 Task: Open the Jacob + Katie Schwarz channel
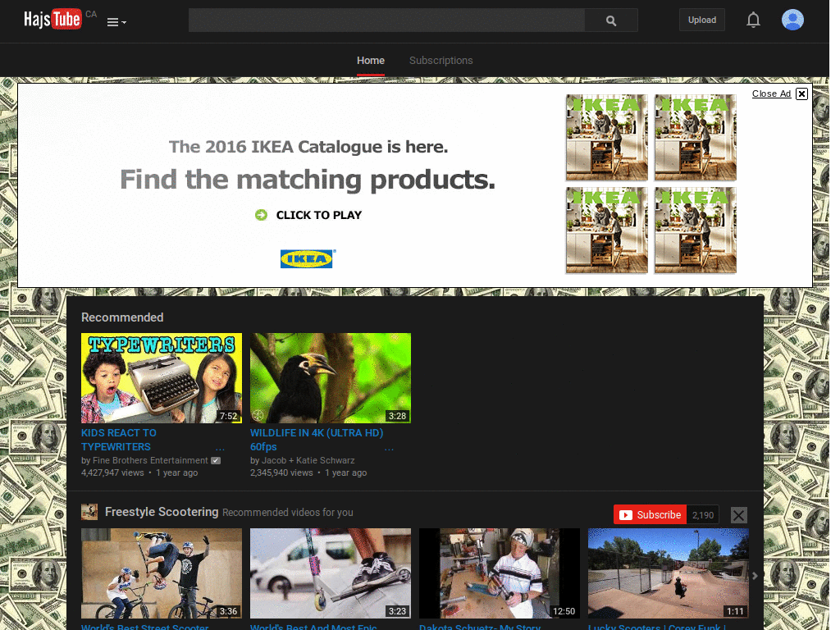coord(308,460)
